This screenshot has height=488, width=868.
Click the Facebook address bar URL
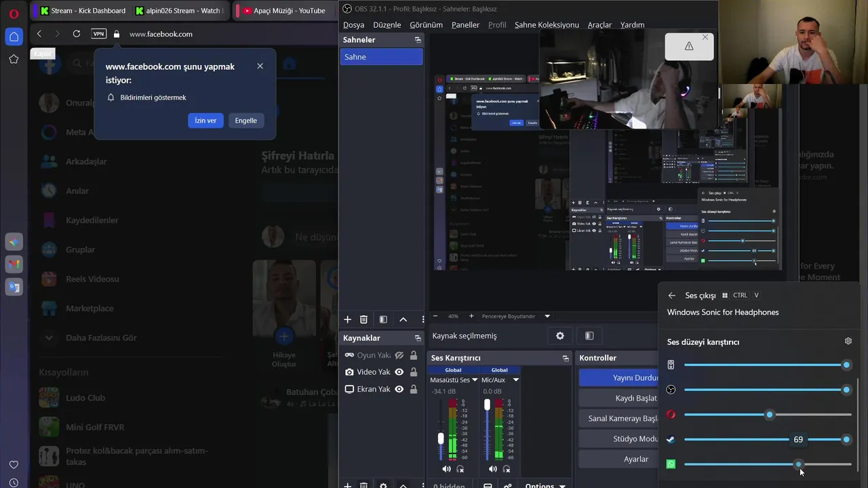pyautogui.click(x=161, y=34)
